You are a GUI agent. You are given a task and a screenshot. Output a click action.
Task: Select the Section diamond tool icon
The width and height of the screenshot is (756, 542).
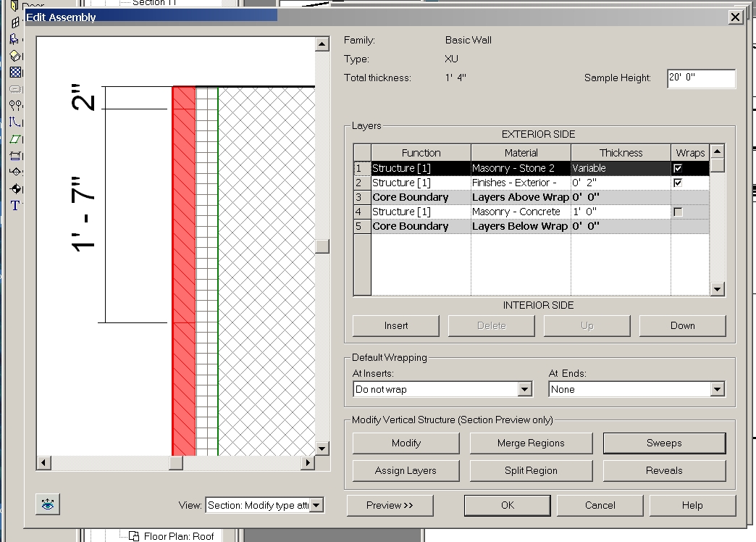[15, 172]
